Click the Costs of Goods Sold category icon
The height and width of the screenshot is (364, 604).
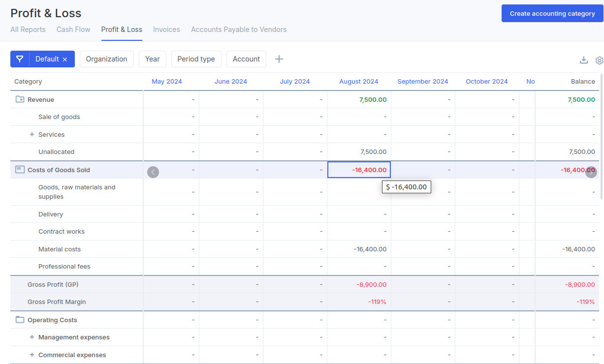coord(20,170)
